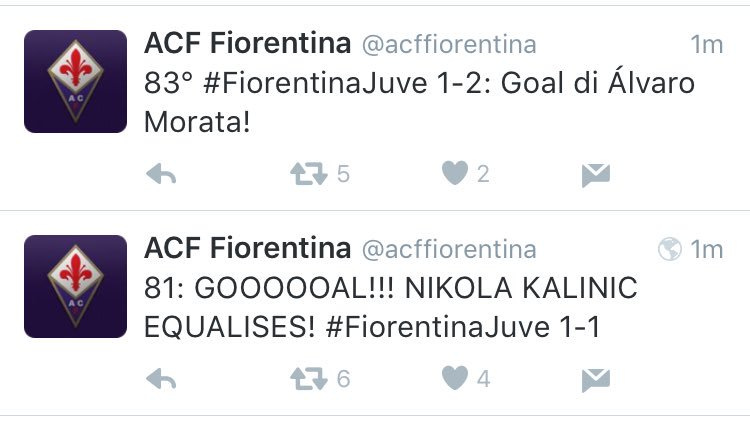Open the Fiorentina avatar on the Kalinic tweet
750x428 pixels.
coord(76,286)
